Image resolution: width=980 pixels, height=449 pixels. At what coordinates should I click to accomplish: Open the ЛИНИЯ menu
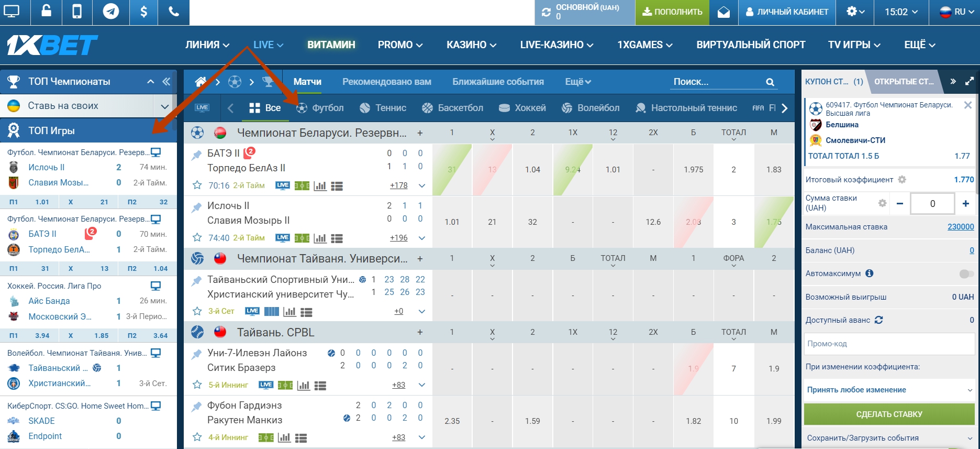[207, 45]
